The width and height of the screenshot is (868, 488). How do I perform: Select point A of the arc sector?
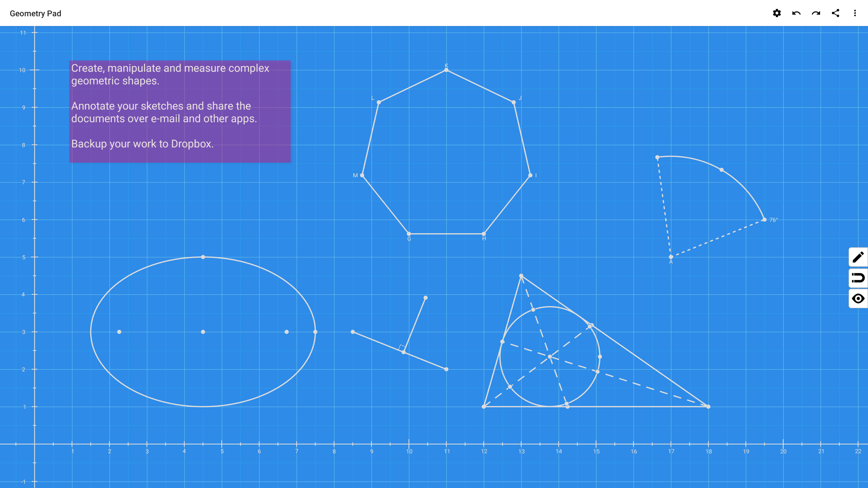671,257
